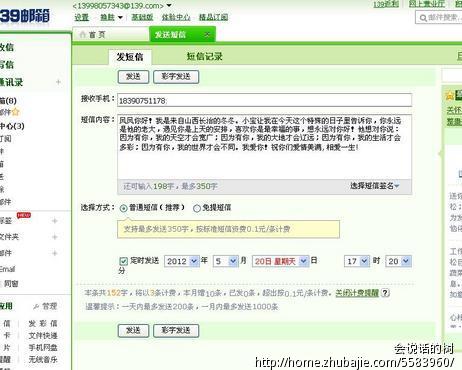This screenshot has width=462, height=370.
Task: Open the question mark help icon
Action: [x=385, y=293]
